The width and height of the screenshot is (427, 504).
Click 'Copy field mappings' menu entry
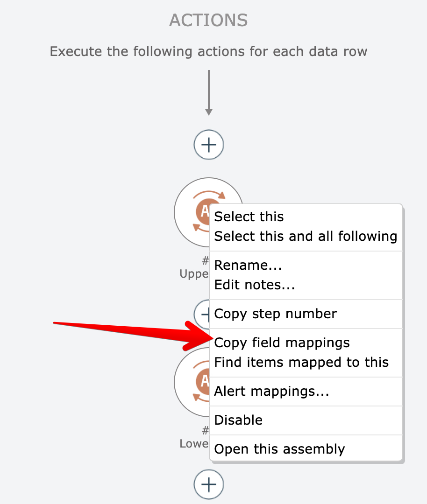click(x=282, y=343)
